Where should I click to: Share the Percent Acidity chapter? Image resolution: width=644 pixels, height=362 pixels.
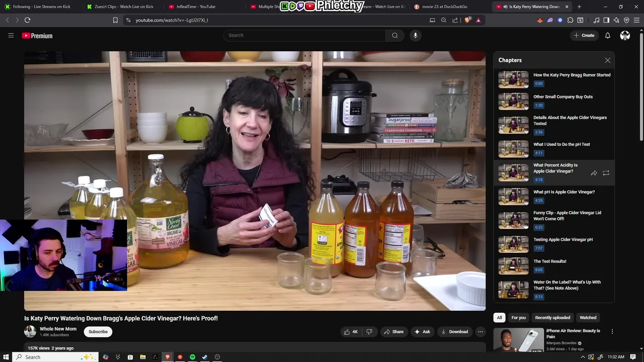click(594, 173)
